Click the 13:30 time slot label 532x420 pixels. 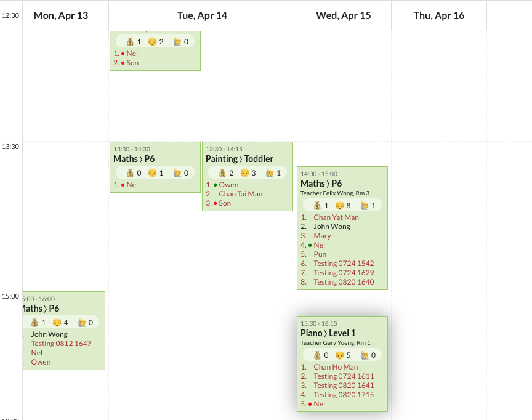[x=10, y=147]
